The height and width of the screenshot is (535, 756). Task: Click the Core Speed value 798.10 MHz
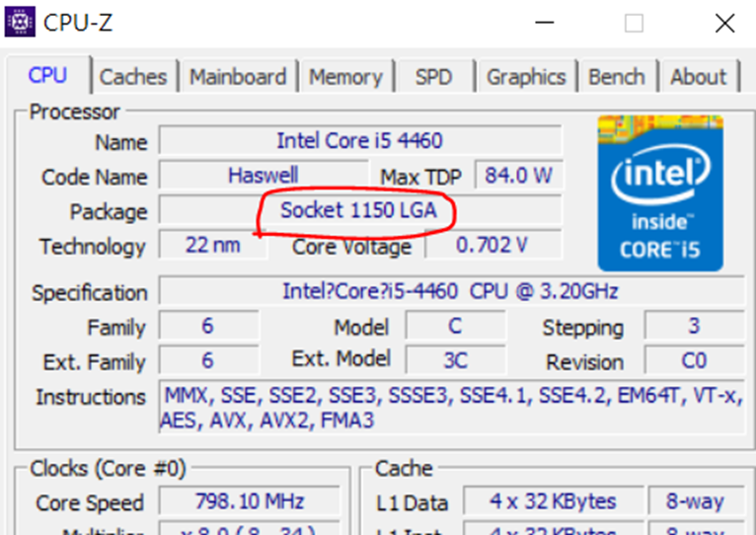coord(250,501)
